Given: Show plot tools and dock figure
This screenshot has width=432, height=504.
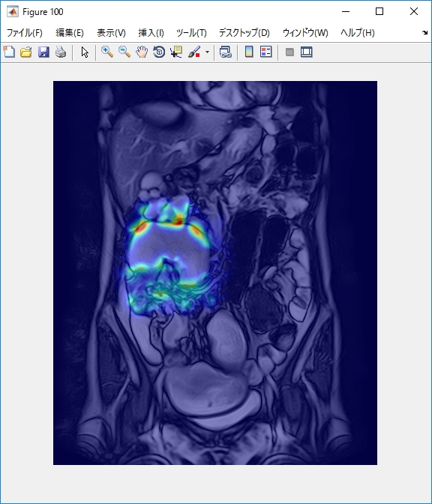Looking at the screenshot, I should tap(307, 52).
